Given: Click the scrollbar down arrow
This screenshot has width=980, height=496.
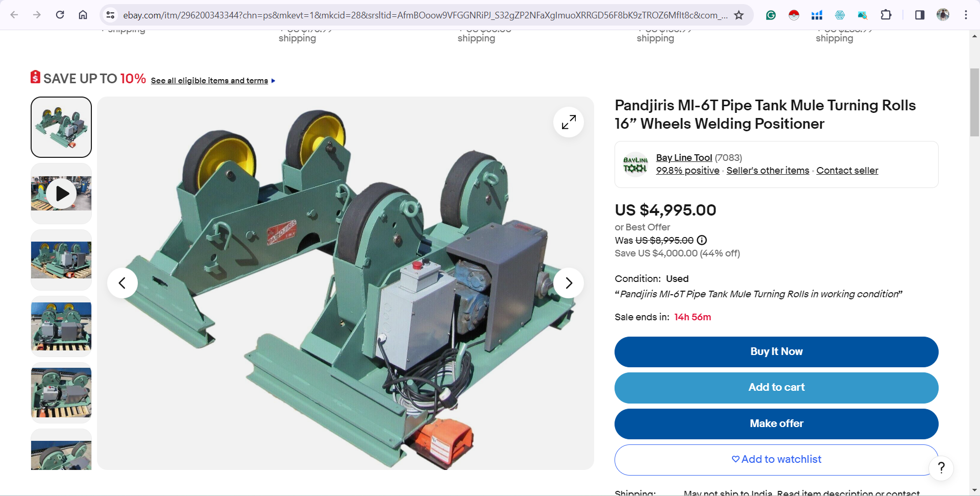Looking at the screenshot, I should coord(974,490).
